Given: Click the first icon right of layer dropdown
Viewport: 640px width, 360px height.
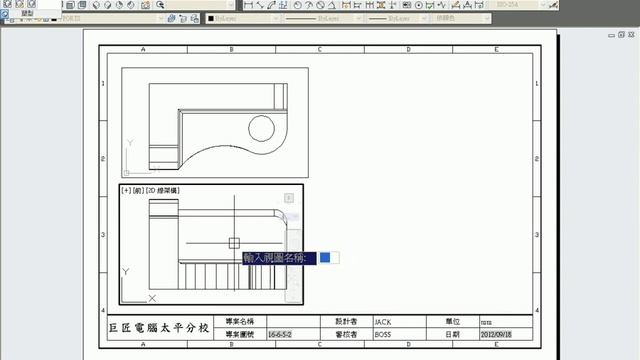Looking at the screenshot, I should pyautogui.click(x=171, y=18).
